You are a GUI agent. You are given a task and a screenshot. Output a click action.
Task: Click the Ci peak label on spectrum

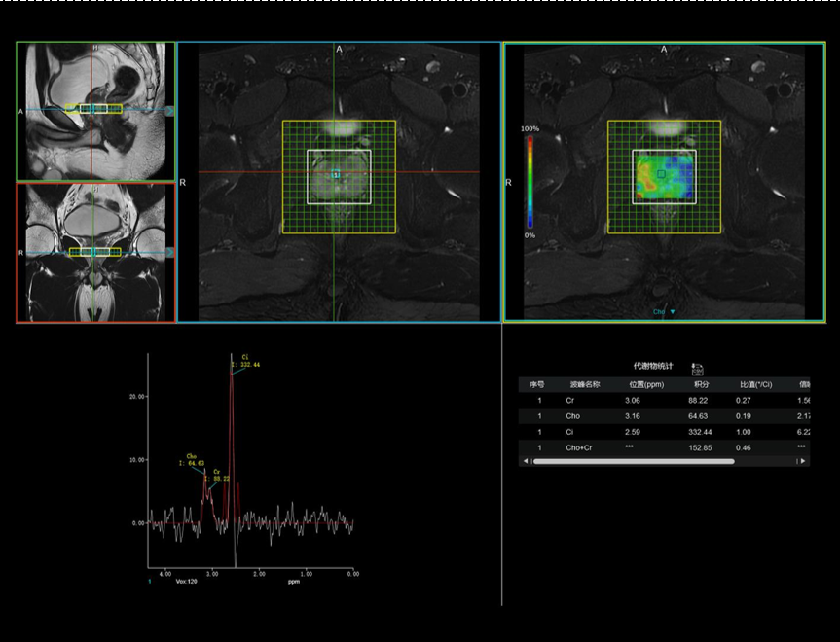coord(245,360)
